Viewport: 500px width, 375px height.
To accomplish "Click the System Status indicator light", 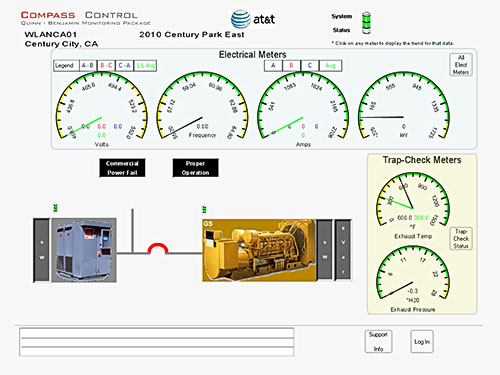I will point(366,23).
